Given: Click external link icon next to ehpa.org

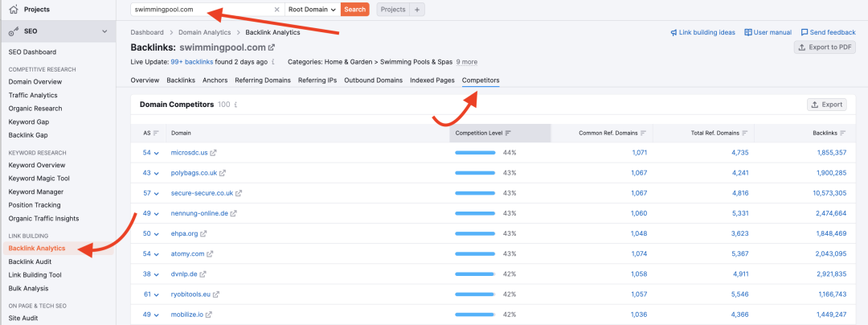Looking at the screenshot, I should point(203,233).
